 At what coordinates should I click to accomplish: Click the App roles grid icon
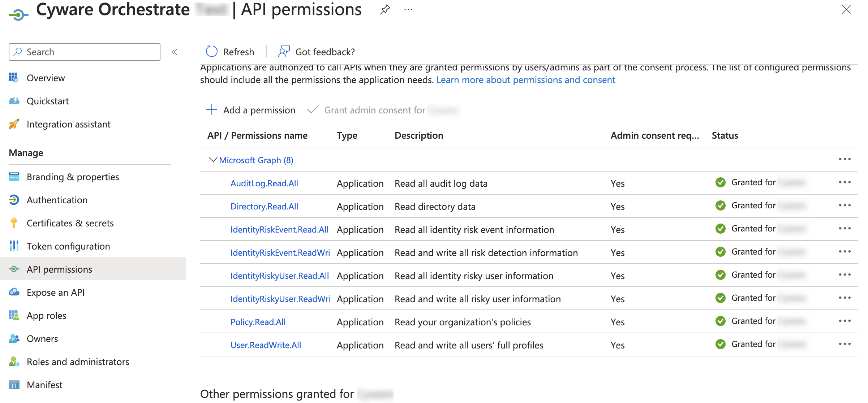click(14, 315)
